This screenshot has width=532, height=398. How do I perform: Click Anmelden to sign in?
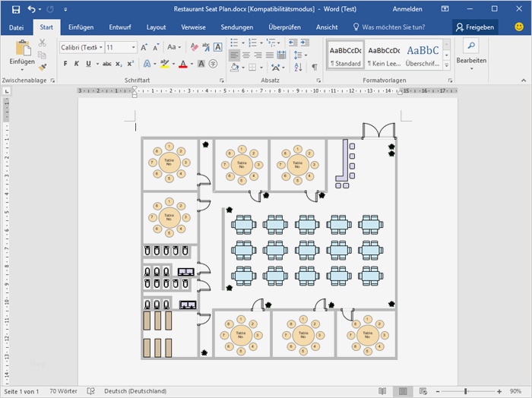407,9
